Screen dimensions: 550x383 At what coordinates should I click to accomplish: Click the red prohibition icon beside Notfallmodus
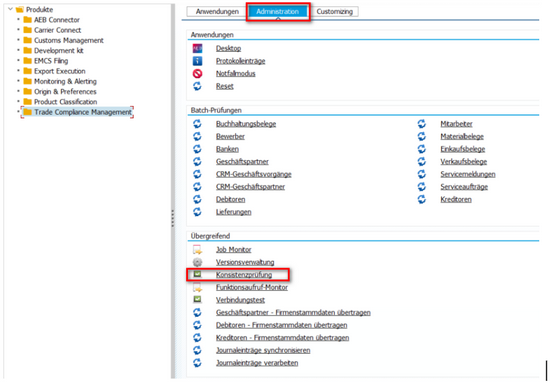[x=197, y=74]
